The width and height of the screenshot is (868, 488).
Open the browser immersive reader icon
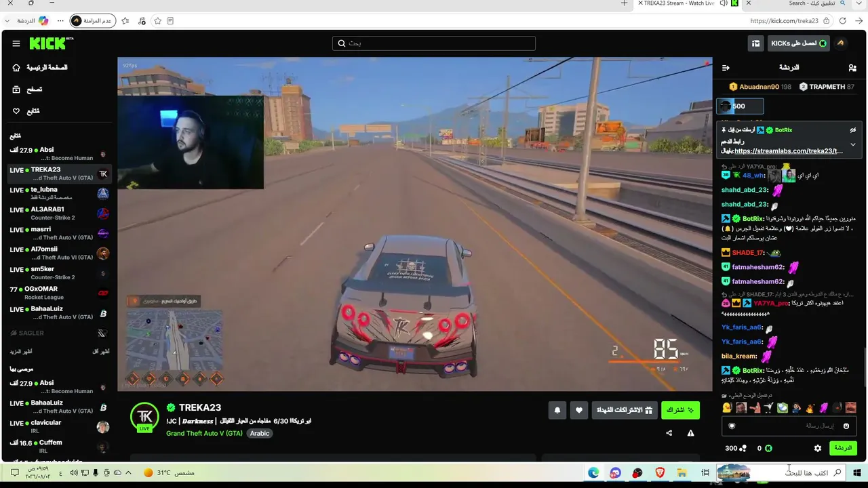pyautogui.click(x=170, y=21)
